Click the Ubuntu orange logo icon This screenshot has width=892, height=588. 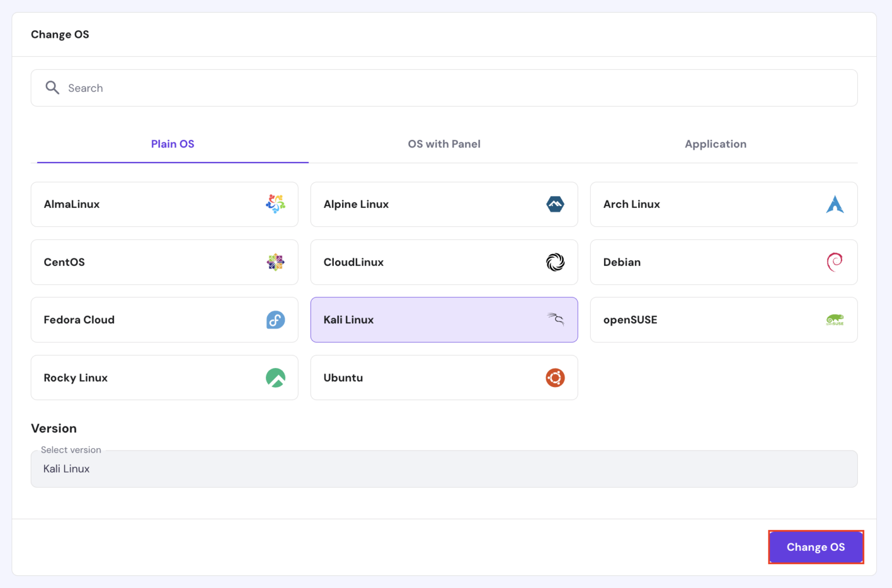click(555, 378)
